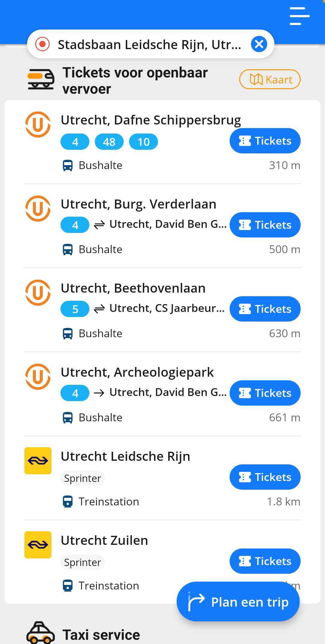Buy Tickets for Dafne Schippersbrug stop
This screenshot has height=644, width=325.
pos(265,141)
